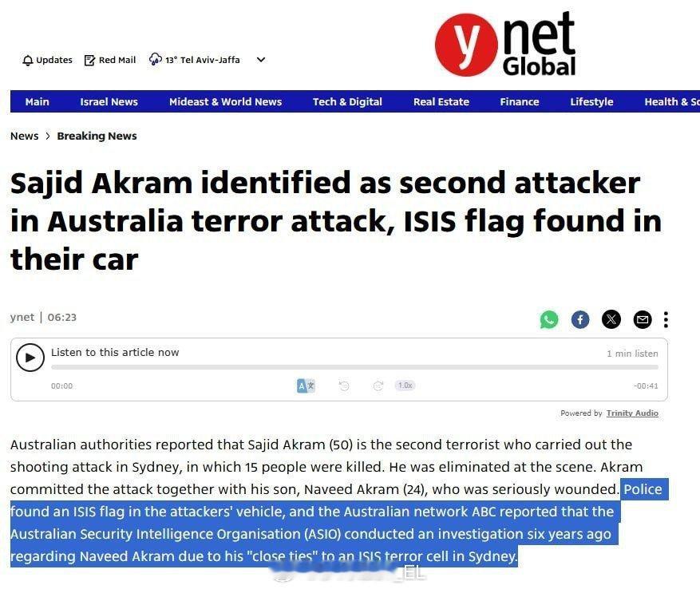The image size is (700, 589).
Task: Open the three-dot more options menu
Action: pyautogui.click(x=666, y=319)
